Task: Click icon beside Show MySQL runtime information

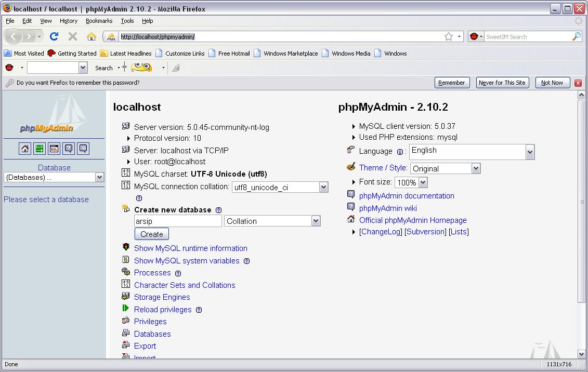Action: [x=126, y=247]
